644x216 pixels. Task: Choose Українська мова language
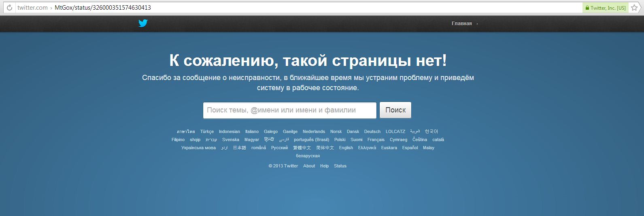(x=199, y=148)
